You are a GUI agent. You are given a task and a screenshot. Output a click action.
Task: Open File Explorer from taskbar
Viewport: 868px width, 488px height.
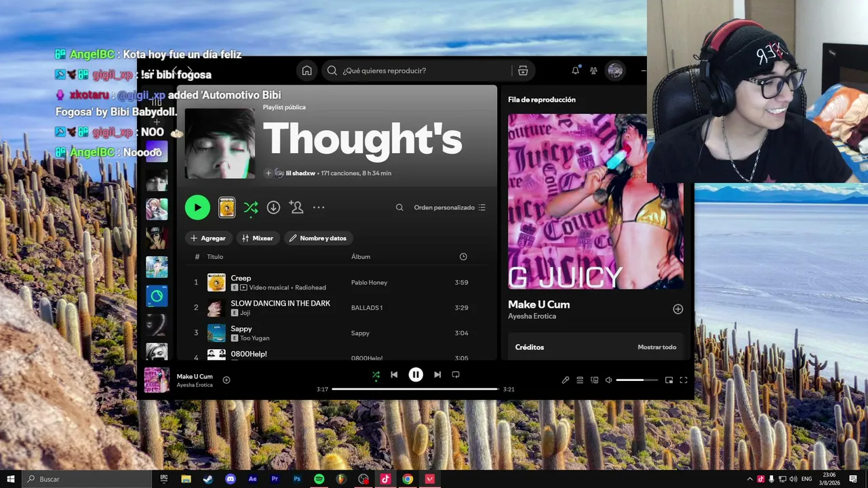tap(186, 479)
